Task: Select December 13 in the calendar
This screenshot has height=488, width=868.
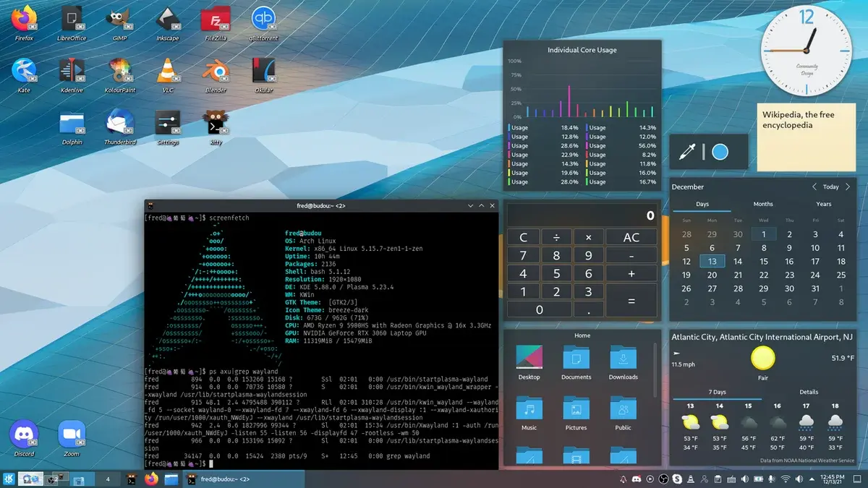Action: tap(712, 262)
